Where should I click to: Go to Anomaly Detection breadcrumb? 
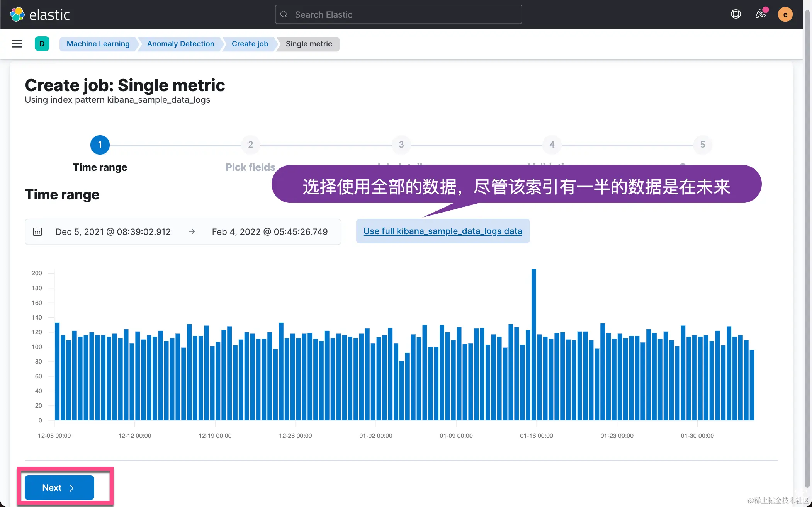(x=180, y=44)
